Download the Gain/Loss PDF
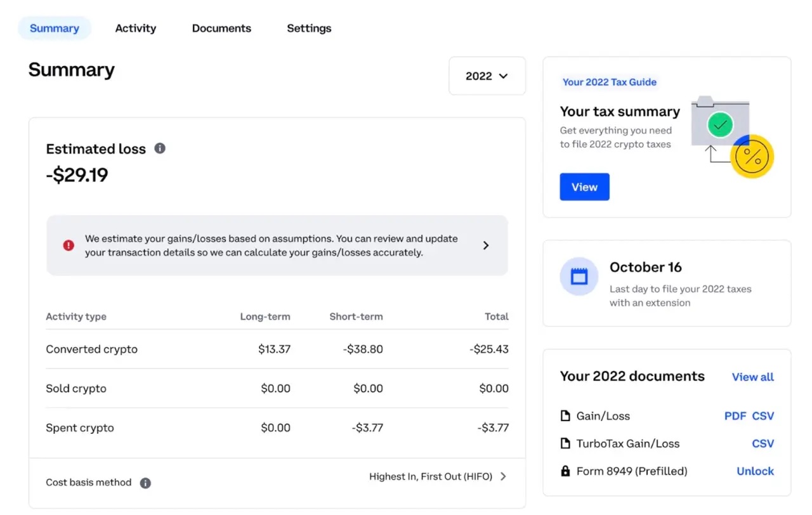The height and width of the screenshot is (515, 812). (735, 415)
